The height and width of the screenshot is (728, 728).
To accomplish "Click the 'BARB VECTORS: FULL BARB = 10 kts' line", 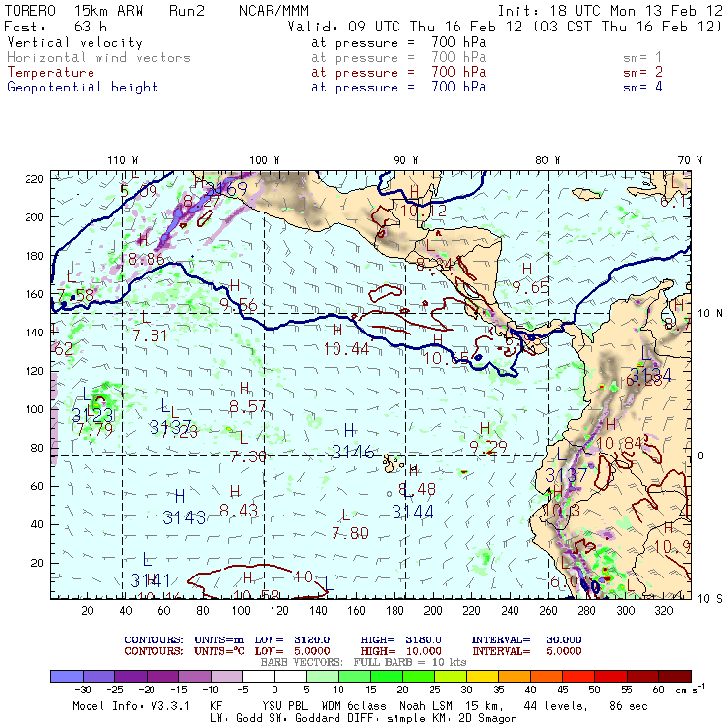I will click(x=363, y=662).
